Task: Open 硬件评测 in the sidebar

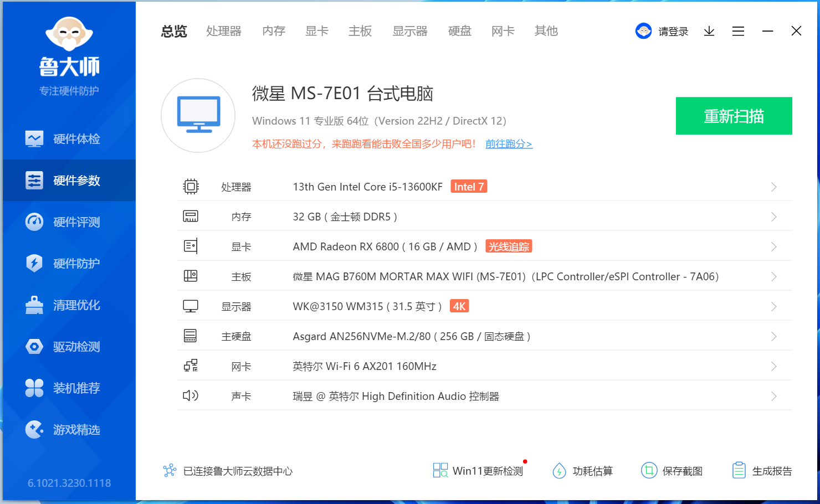Action: [x=69, y=222]
